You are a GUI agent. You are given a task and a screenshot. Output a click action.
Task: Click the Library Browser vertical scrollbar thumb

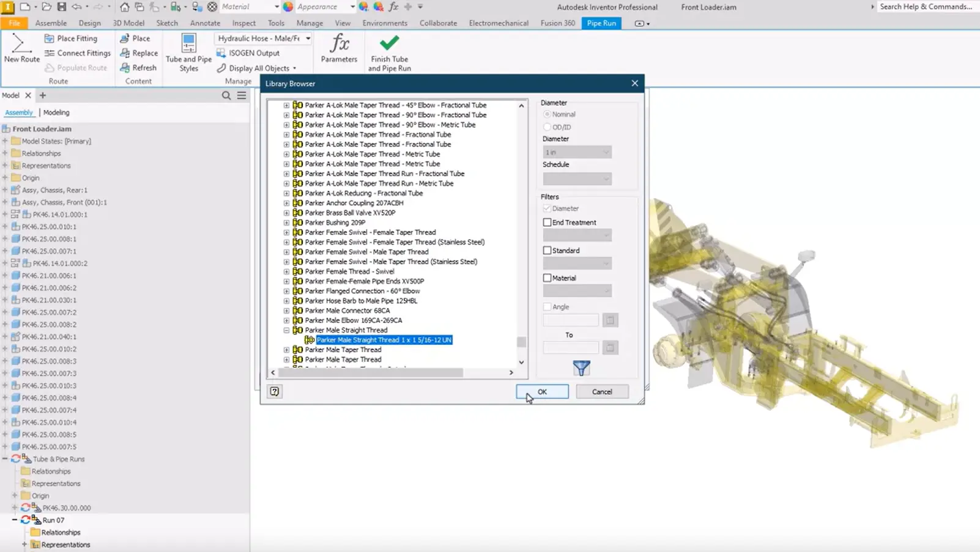click(x=521, y=342)
